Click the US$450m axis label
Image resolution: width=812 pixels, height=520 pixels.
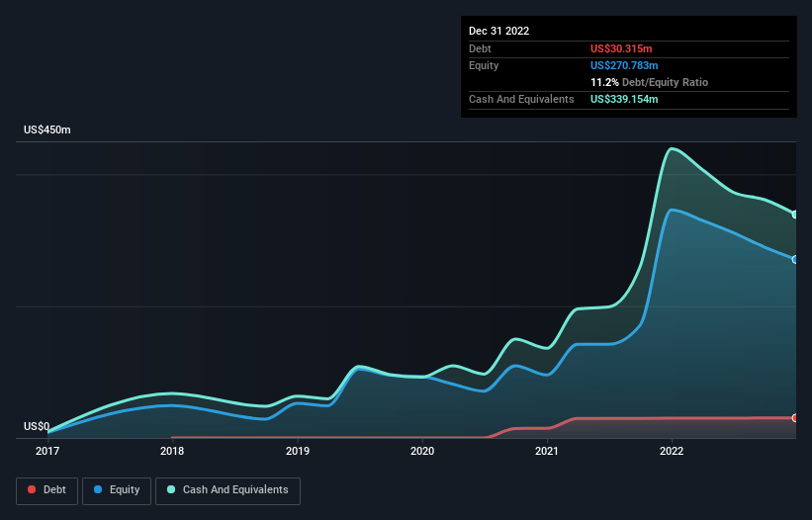pyautogui.click(x=47, y=130)
